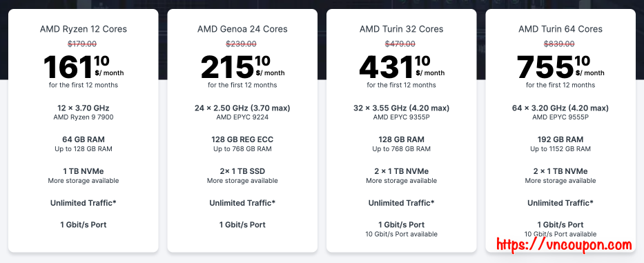Select the AMD Ryzen 9 7900 spec
The width and height of the screenshot is (644, 263).
pos(84,117)
